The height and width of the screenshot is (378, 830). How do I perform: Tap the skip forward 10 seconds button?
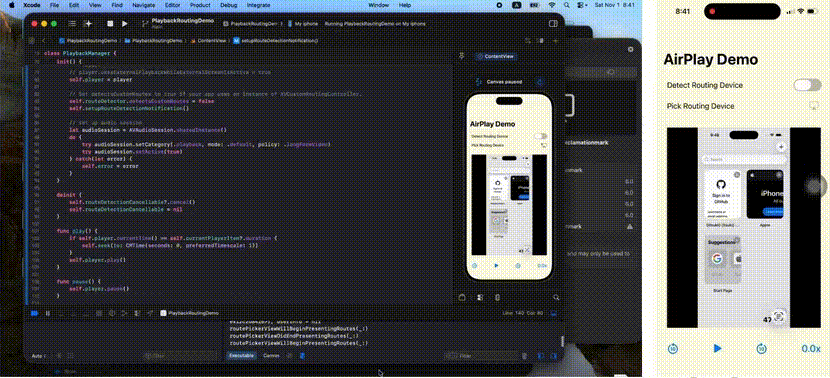click(761, 348)
